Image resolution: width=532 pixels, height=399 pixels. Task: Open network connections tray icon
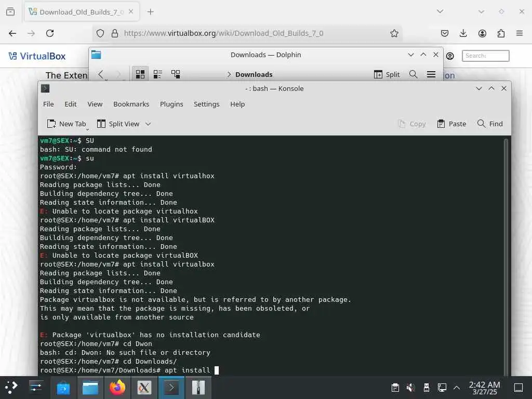(x=442, y=388)
